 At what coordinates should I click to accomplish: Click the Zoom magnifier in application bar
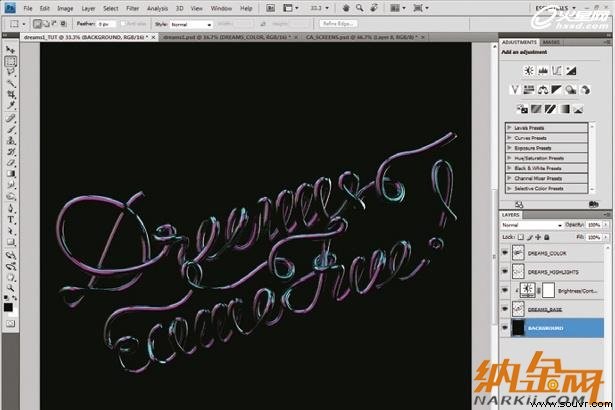360,8
